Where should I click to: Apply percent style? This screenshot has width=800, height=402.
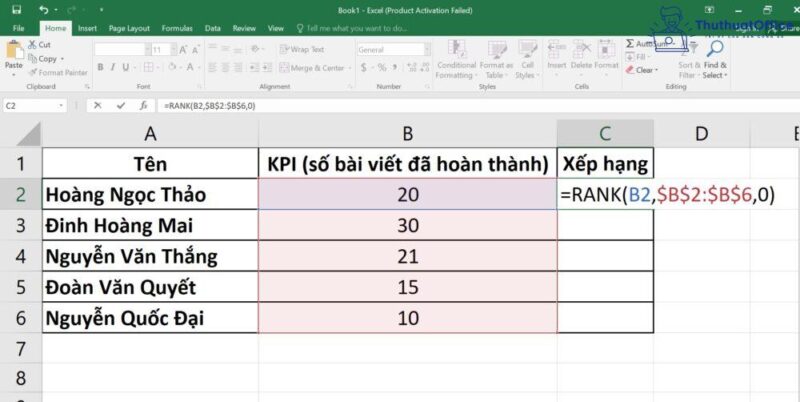click(x=382, y=67)
